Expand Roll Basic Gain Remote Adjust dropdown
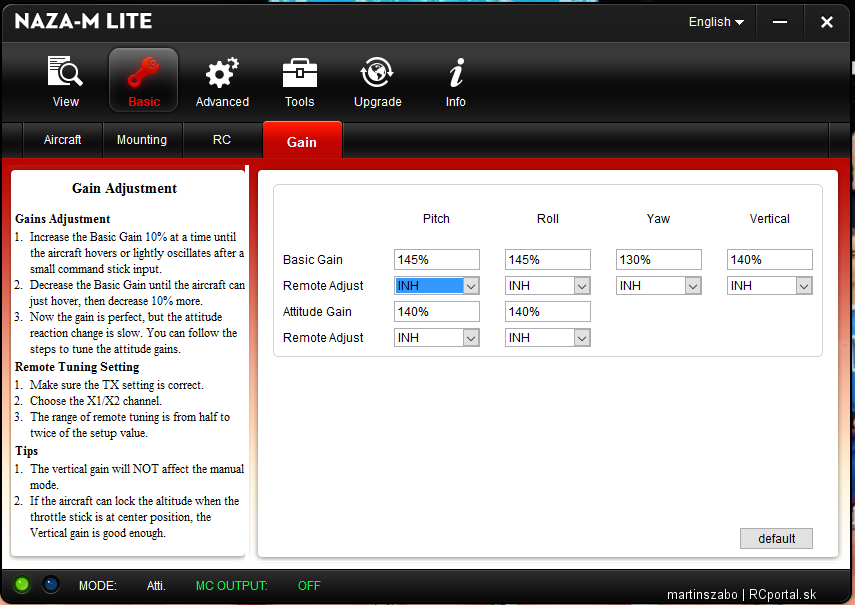Screen dimensions: 855x605 pos(582,286)
